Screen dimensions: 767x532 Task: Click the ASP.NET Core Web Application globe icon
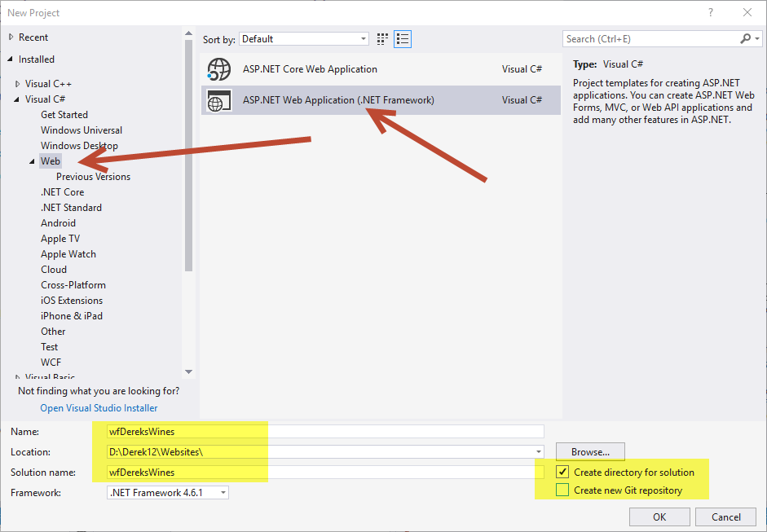point(218,69)
